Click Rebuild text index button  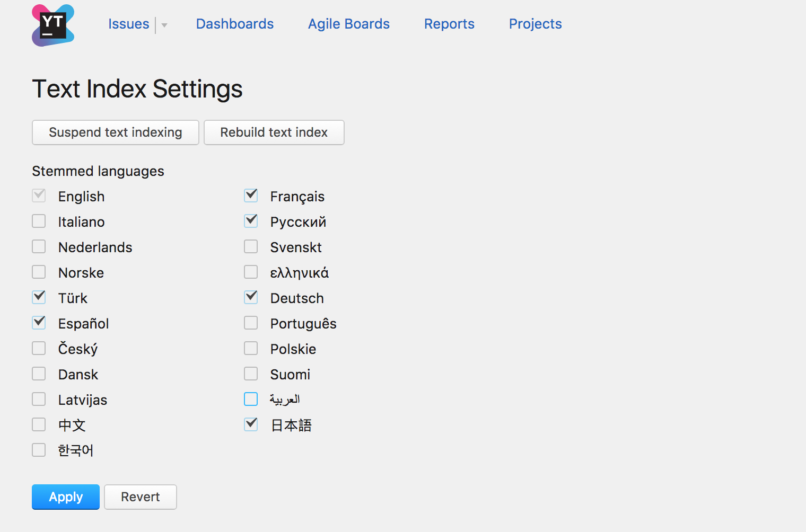[x=274, y=132]
